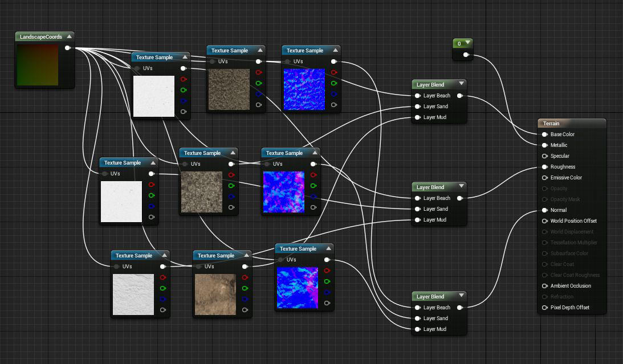Click the Roughness input pin on Terrain
The width and height of the screenshot is (623, 364).
coord(545,167)
